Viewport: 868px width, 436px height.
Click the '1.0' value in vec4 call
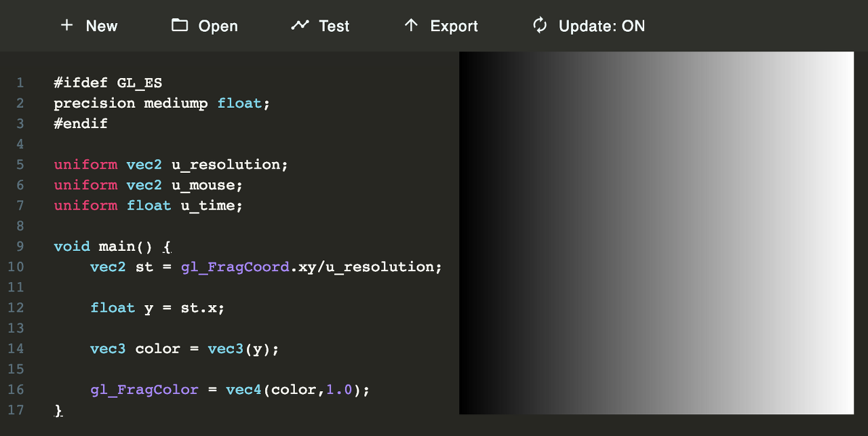339,390
